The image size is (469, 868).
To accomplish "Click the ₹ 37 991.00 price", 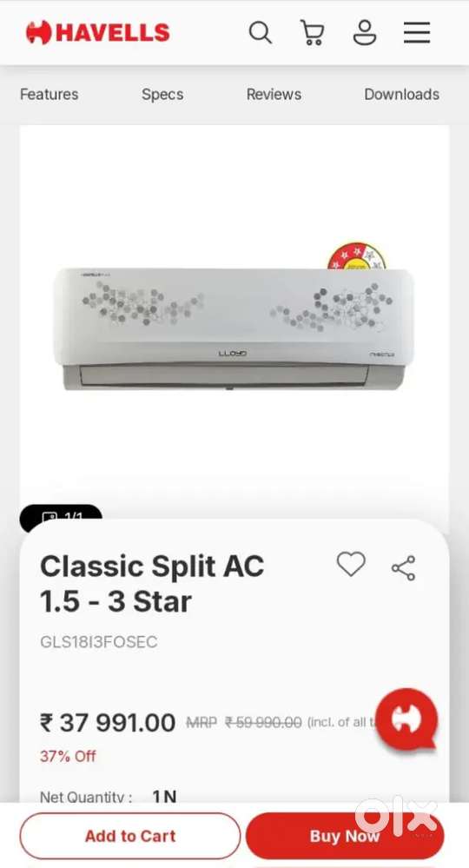I will click(108, 722).
